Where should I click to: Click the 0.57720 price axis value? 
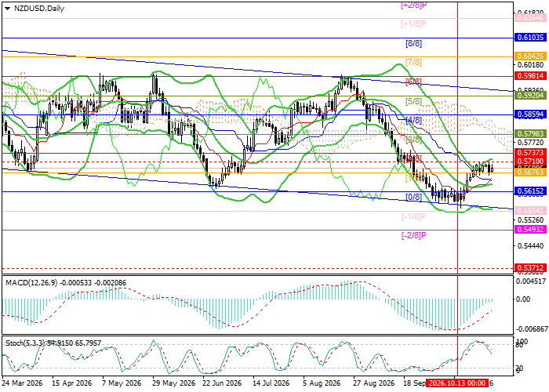pos(531,143)
